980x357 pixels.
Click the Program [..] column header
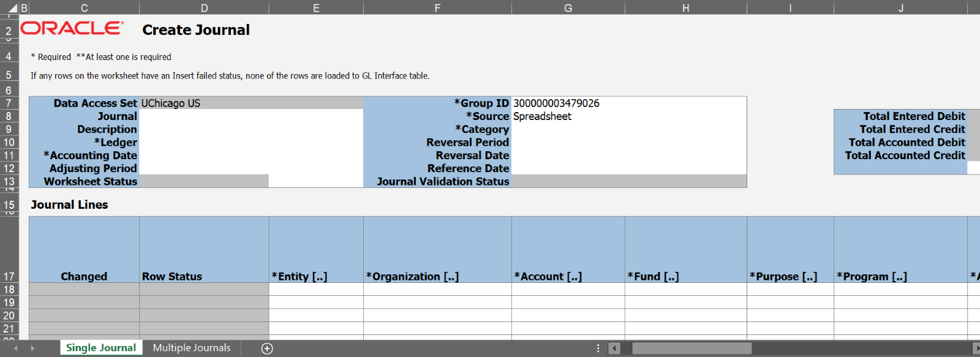pyautogui.click(x=901, y=250)
